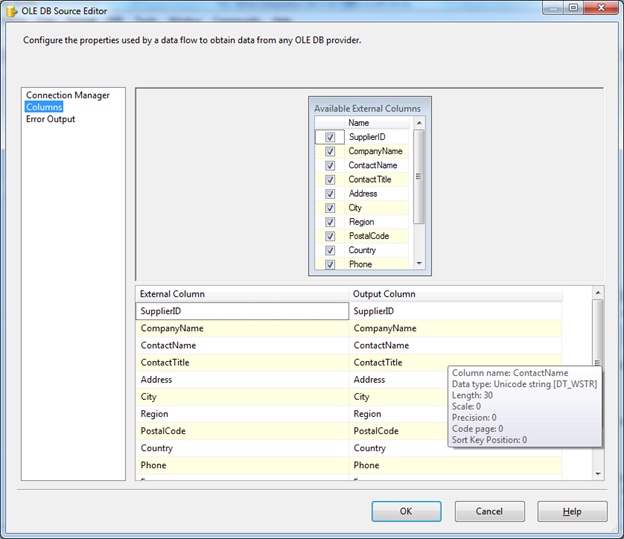Uncheck the City column checkbox
The width and height of the screenshot is (624, 539).
330,208
